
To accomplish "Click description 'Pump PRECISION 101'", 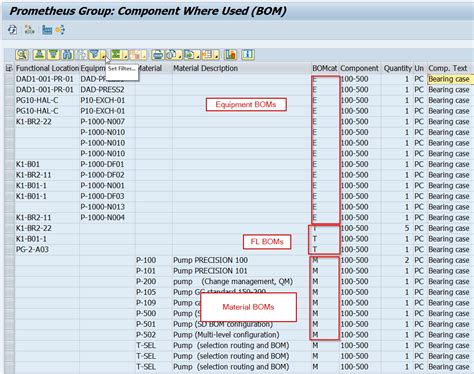I will 210,271.
